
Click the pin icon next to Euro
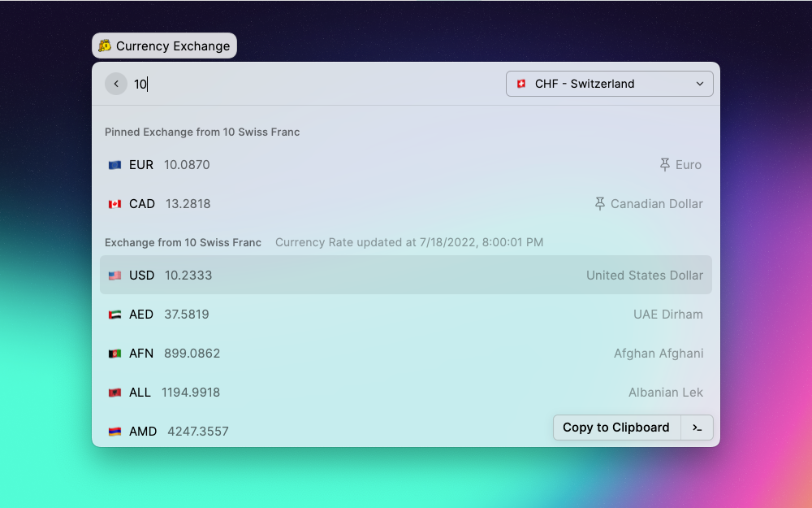pos(664,165)
